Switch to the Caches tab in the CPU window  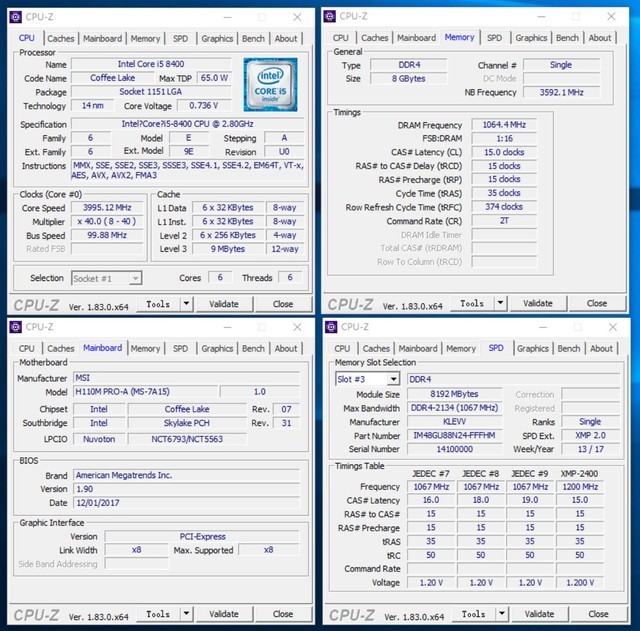pos(61,38)
